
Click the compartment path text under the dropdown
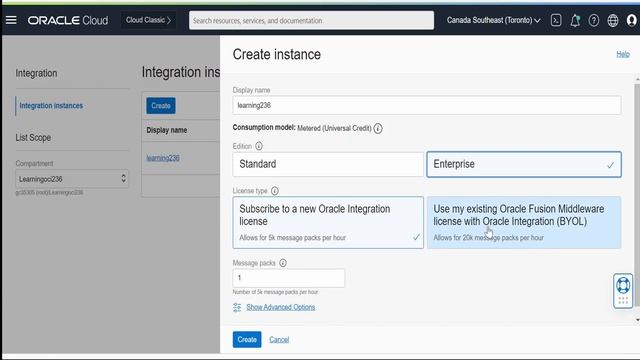(49, 193)
